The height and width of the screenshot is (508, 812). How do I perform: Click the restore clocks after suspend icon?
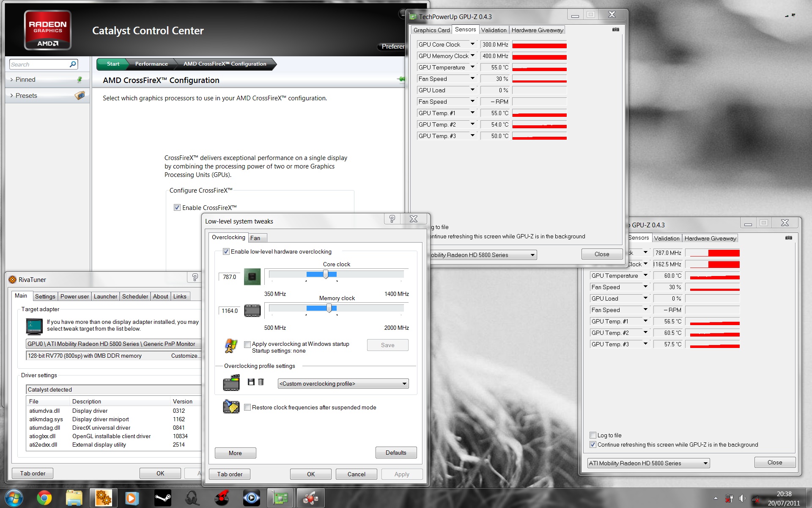[231, 407]
